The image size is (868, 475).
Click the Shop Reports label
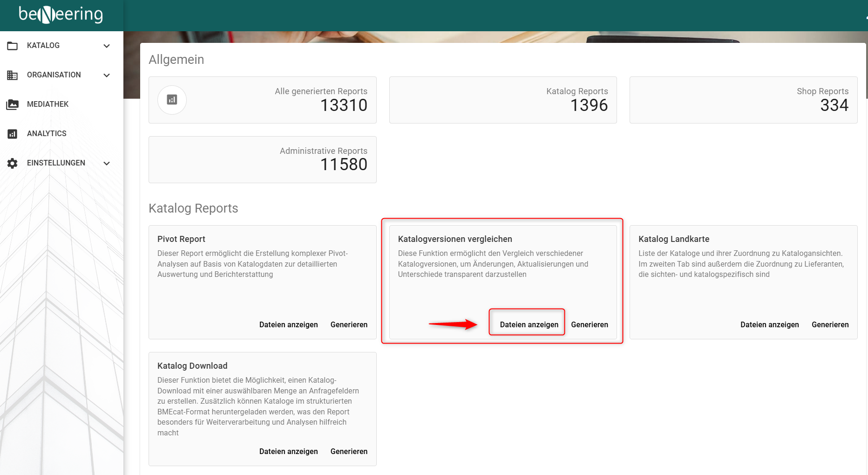click(x=822, y=91)
